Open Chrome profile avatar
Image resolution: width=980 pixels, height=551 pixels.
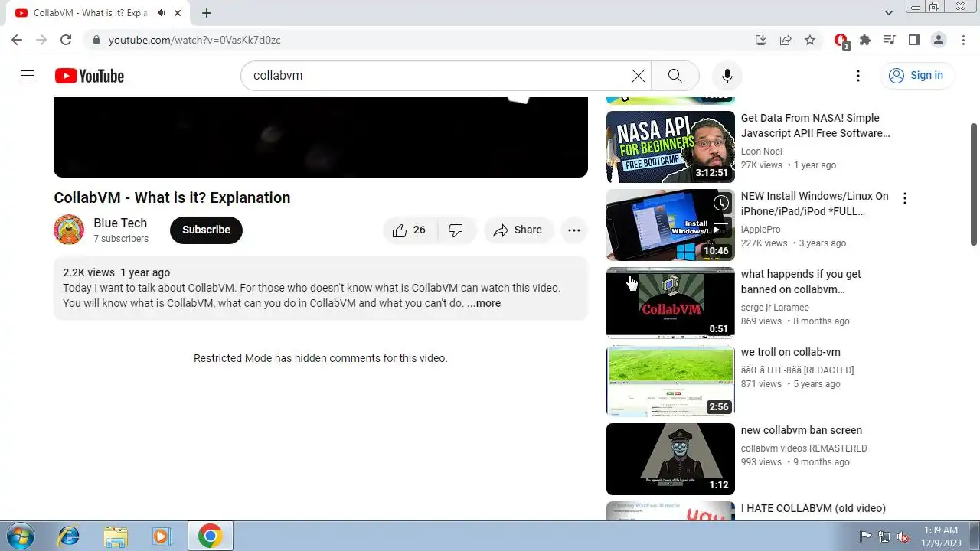click(939, 40)
